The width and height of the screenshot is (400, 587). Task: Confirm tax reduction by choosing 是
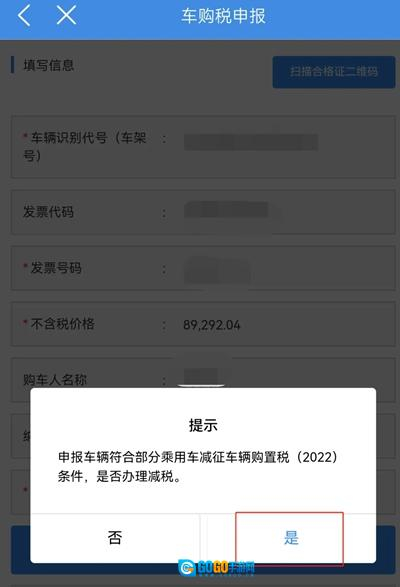289,538
